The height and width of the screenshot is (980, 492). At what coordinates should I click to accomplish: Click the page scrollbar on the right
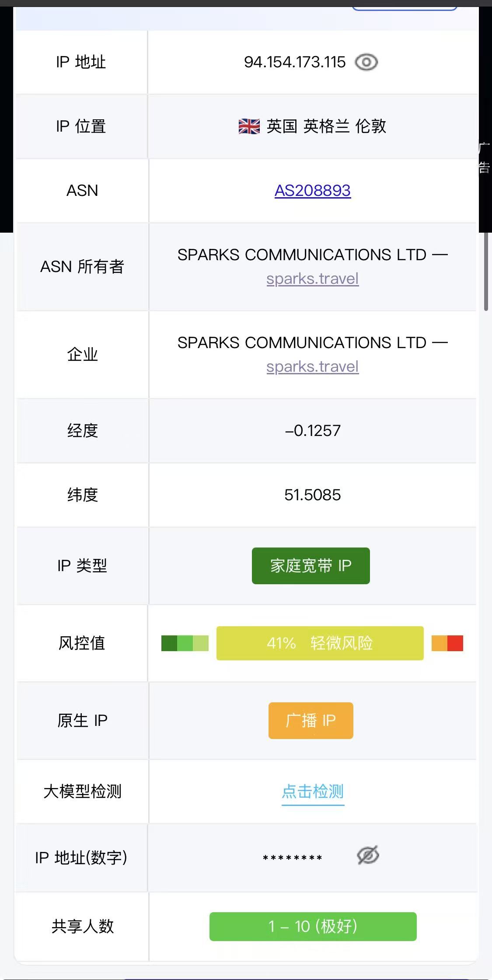click(486, 271)
